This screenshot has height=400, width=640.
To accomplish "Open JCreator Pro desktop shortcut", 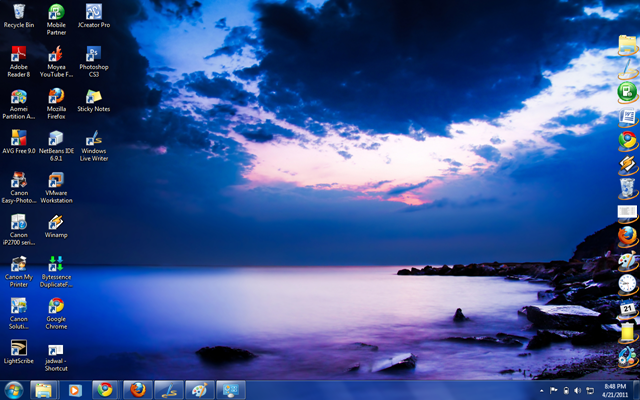I will tap(94, 16).
